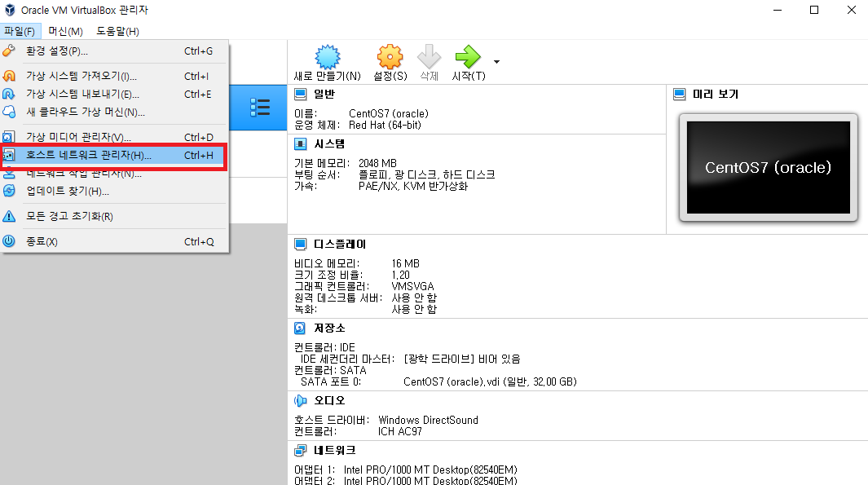Open the 머신(M) menu

tap(65, 32)
